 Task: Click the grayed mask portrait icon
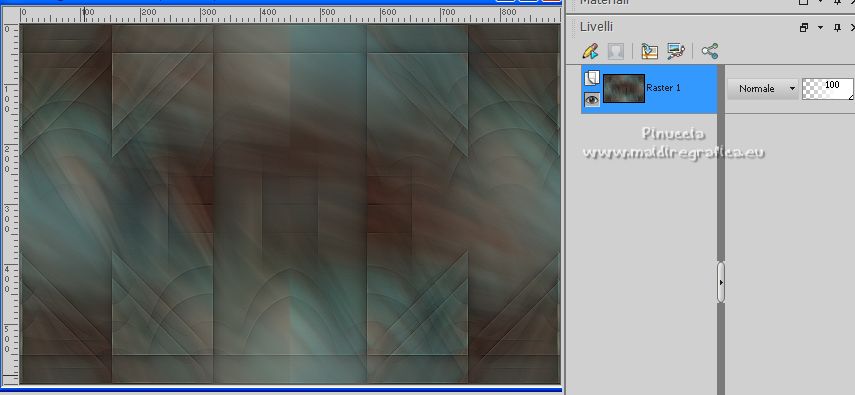(x=616, y=52)
